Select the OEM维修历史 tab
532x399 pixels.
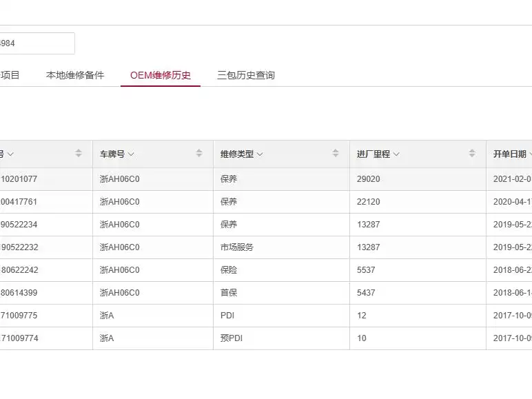(x=161, y=75)
